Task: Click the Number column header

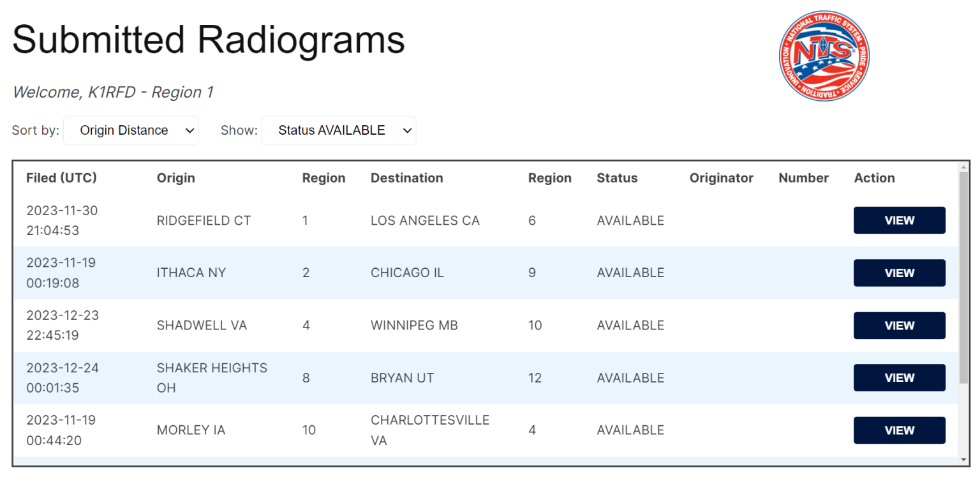Action: (803, 178)
